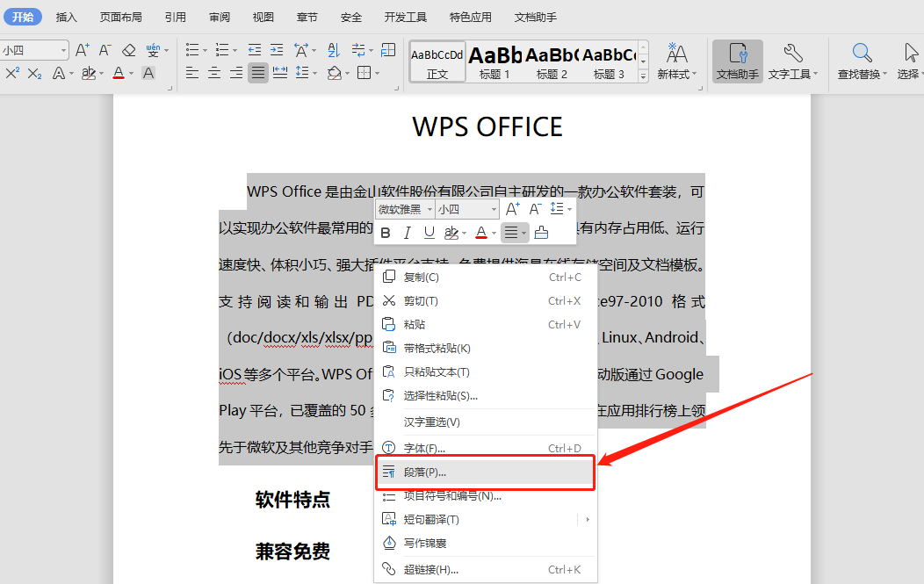Viewport: 924px width, 584px height.
Task: Apply the 标题 3 style thumbnail
Action: [610, 61]
